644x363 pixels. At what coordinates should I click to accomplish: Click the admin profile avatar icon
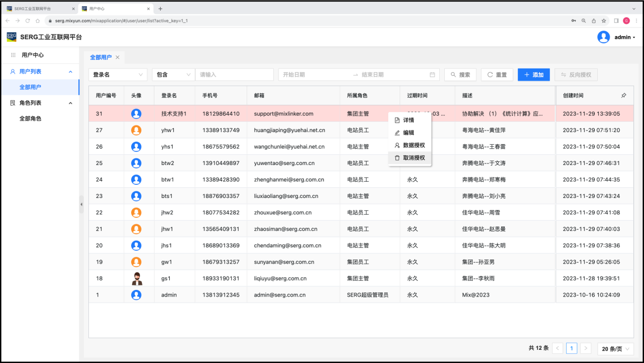[603, 37]
